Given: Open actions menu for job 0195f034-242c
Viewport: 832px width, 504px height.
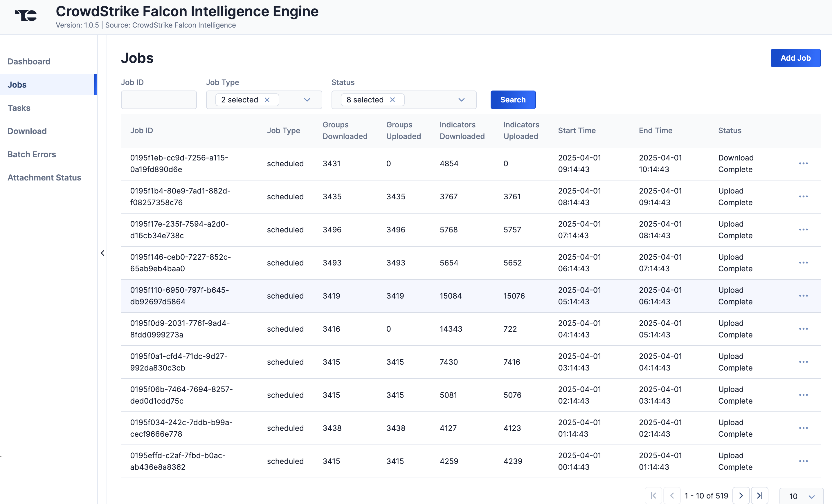Looking at the screenshot, I should pos(804,428).
